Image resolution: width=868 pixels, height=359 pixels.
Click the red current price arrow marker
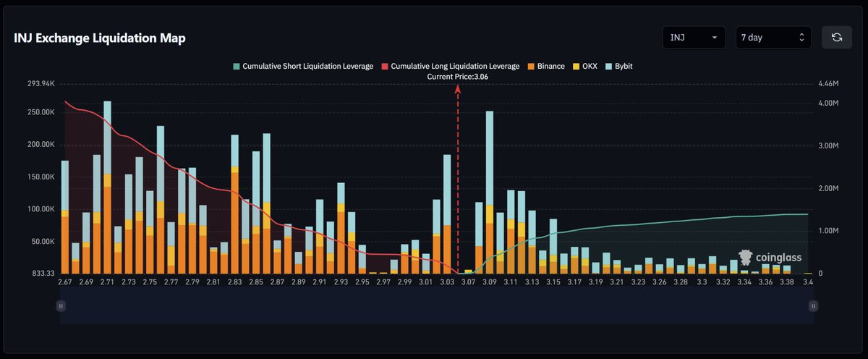click(x=457, y=89)
